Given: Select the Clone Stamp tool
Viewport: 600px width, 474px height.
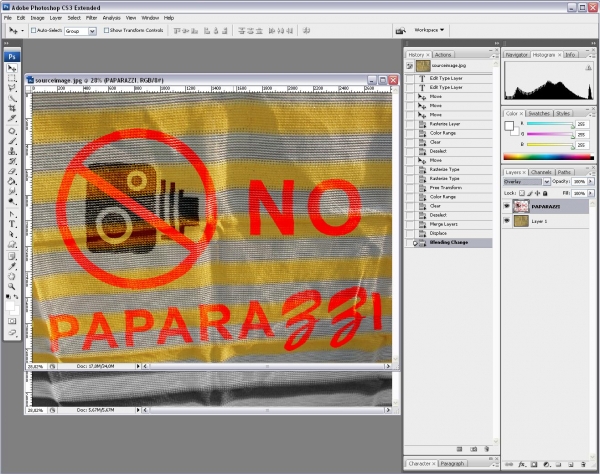Looking at the screenshot, I should tap(12, 151).
